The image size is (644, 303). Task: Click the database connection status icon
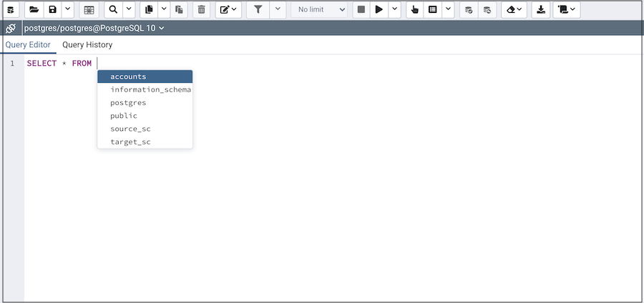click(11, 29)
